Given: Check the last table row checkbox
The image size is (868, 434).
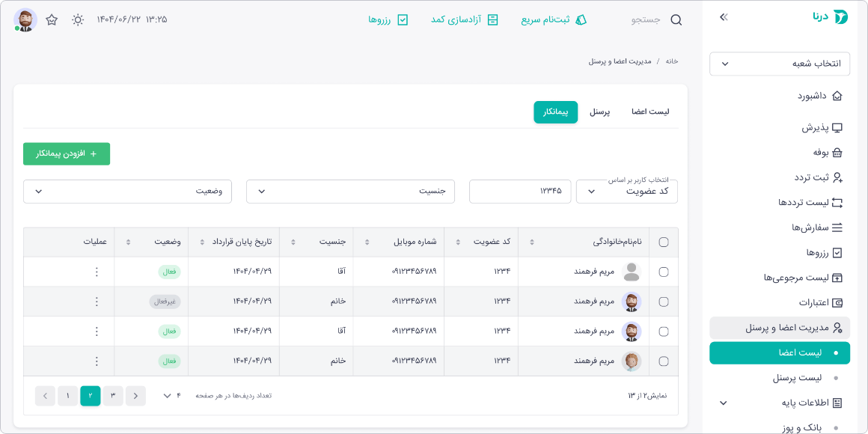Looking at the screenshot, I should (x=663, y=361).
